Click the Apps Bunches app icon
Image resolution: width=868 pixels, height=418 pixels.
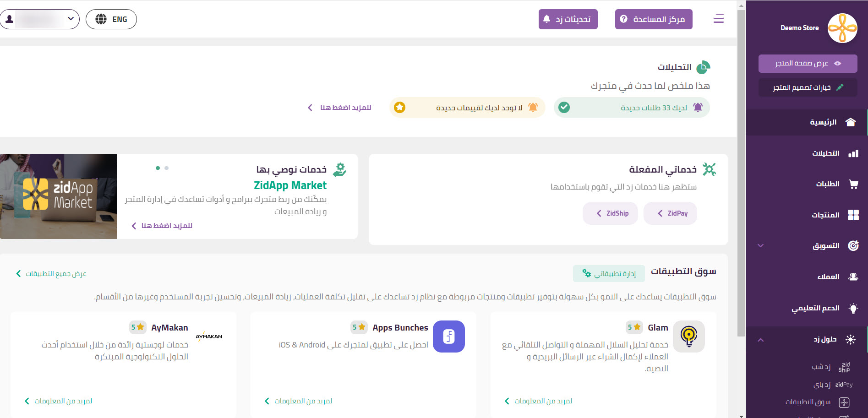(x=448, y=337)
